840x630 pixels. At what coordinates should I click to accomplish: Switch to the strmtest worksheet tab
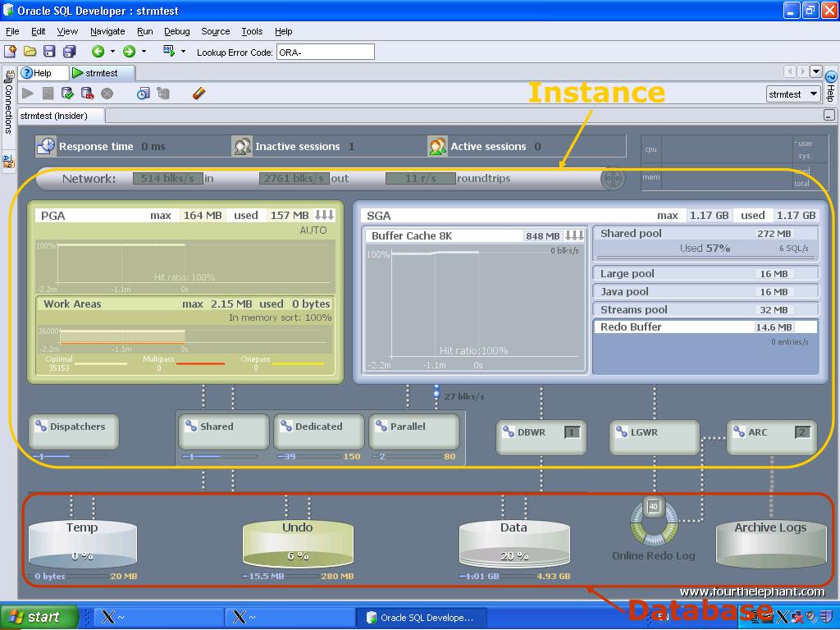coord(103,73)
